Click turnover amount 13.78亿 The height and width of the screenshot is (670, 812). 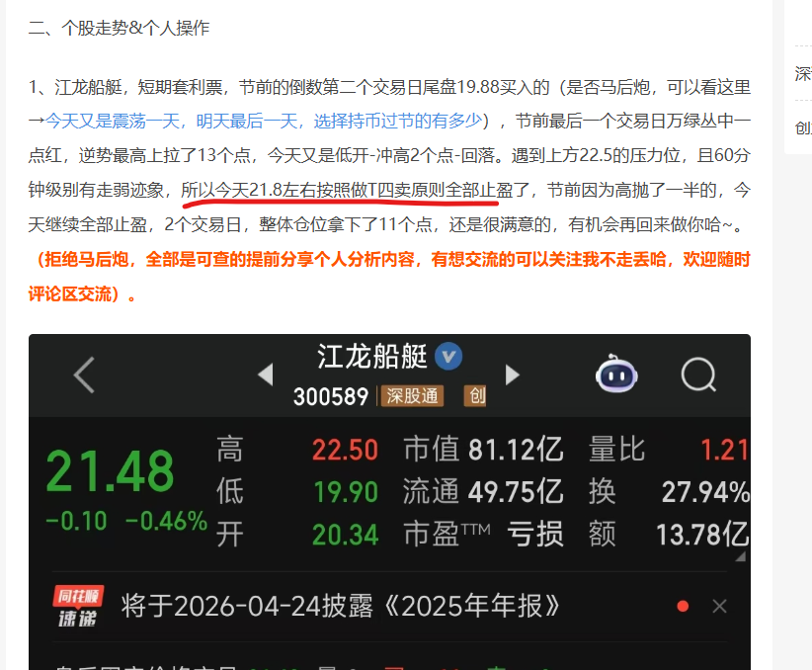click(x=702, y=535)
